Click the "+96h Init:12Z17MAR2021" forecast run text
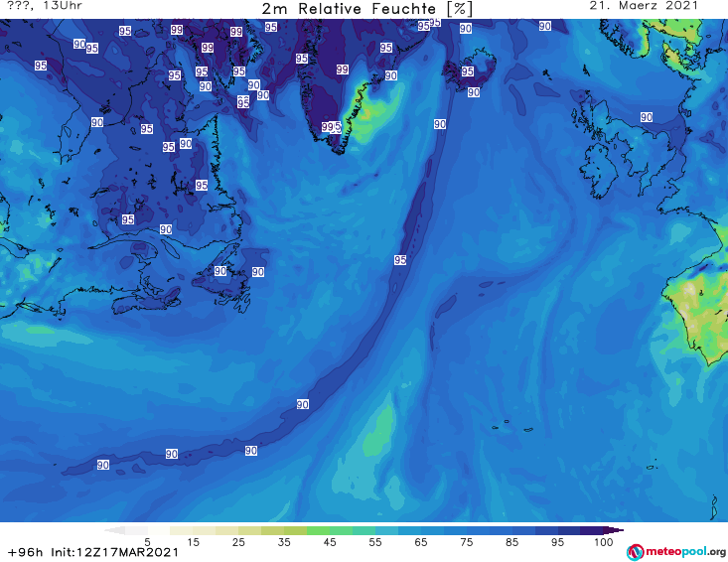The width and height of the screenshot is (728, 562). [x=92, y=552]
